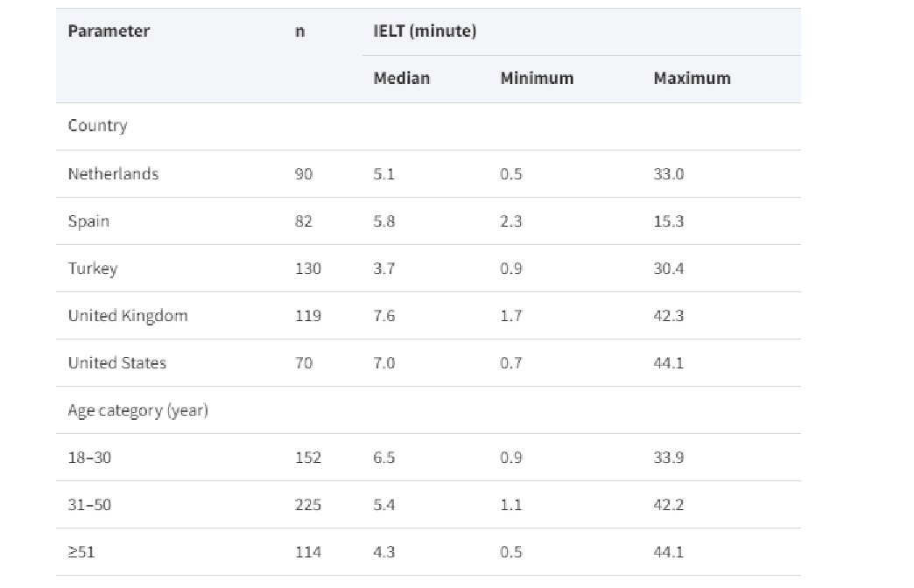Select United Kingdom's median value 7.6
The width and height of the screenshot is (914, 588).
pos(383,316)
